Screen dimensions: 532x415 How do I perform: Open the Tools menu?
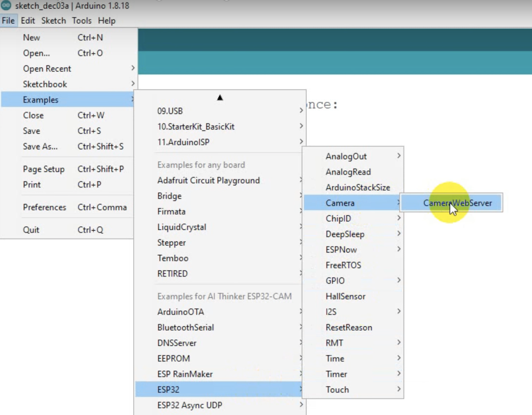click(x=82, y=20)
